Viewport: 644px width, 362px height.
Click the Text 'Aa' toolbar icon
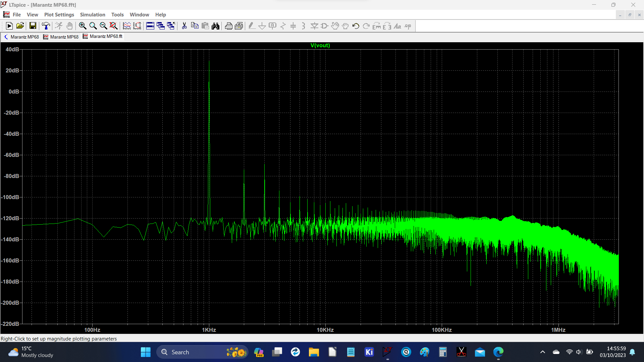397,26
